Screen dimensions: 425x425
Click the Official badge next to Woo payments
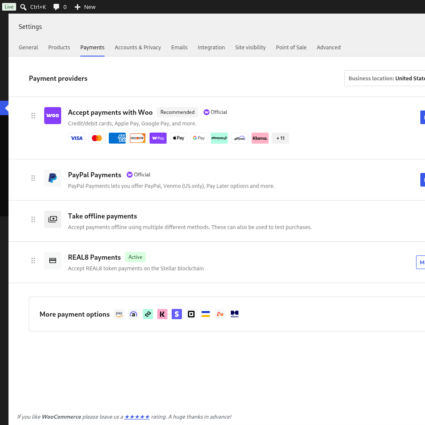(x=215, y=112)
